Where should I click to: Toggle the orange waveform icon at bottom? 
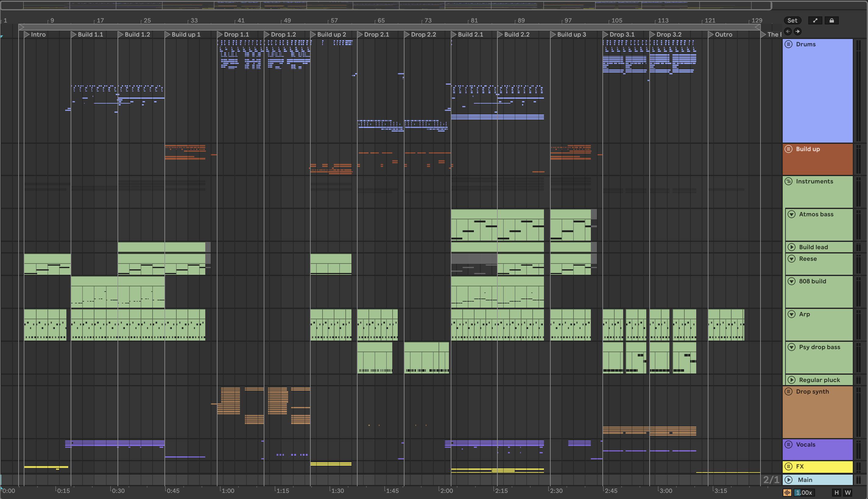tap(787, 493)
